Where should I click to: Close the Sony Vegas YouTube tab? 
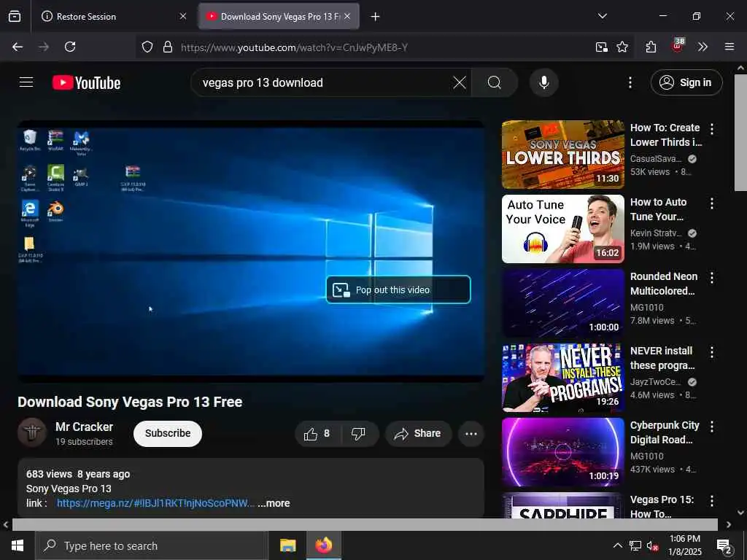tap(347, 16)
